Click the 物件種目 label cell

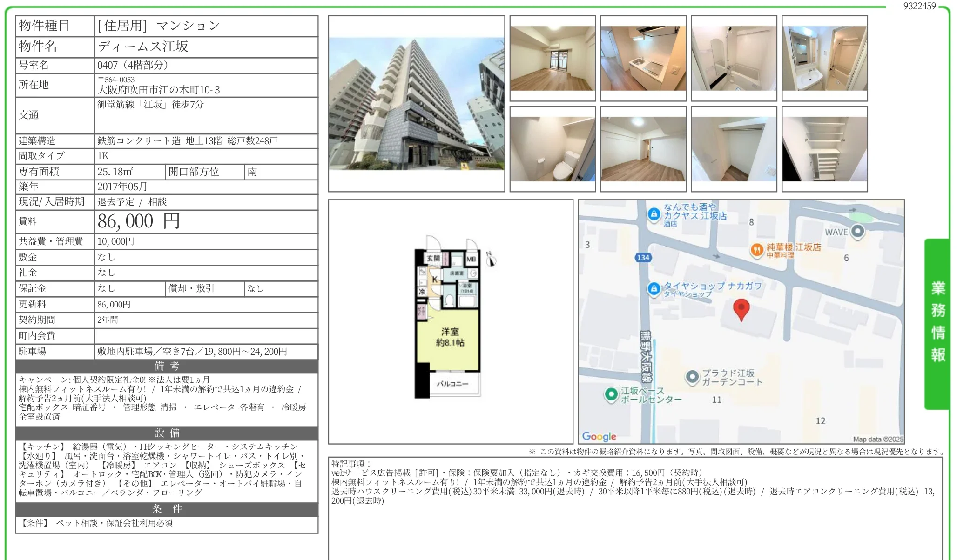click(x=55, y=26)
